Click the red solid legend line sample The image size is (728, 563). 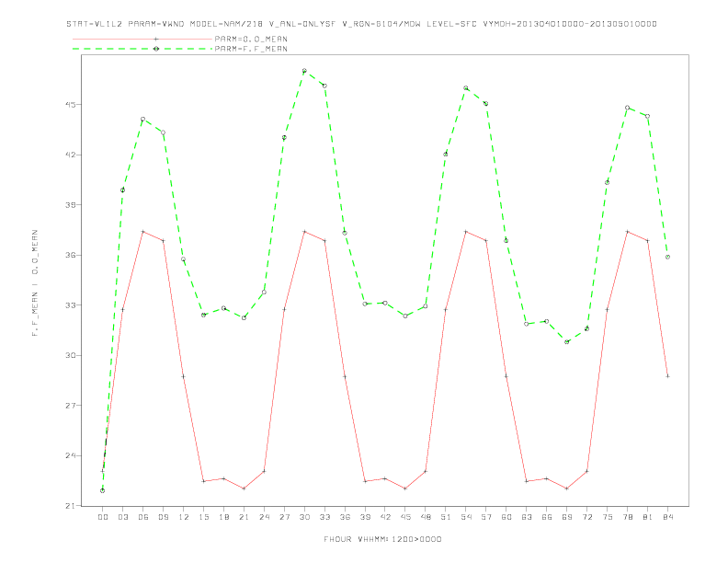coord(142,39)
